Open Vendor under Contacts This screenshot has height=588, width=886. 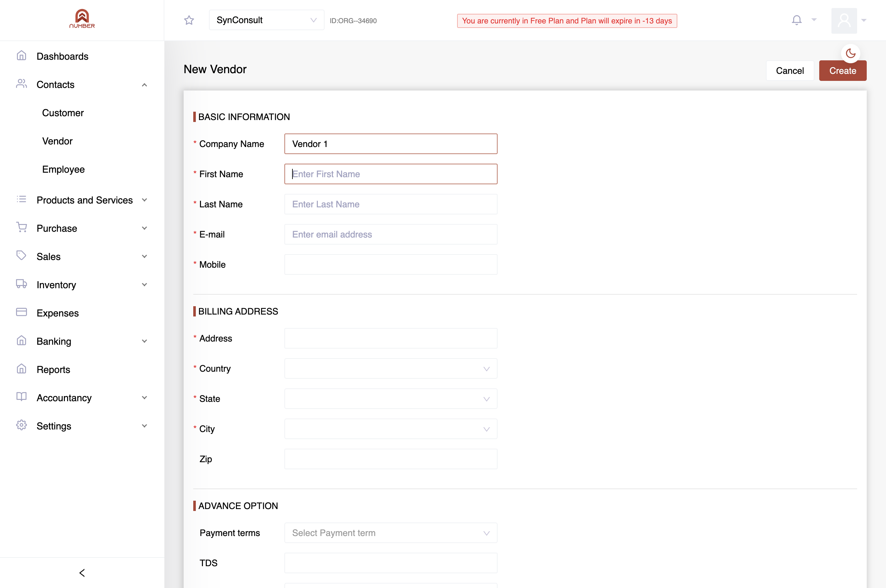click(57, 141)
